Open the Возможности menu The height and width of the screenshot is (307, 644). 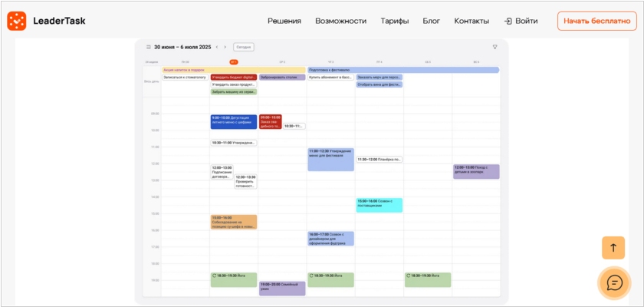[340, 21]
